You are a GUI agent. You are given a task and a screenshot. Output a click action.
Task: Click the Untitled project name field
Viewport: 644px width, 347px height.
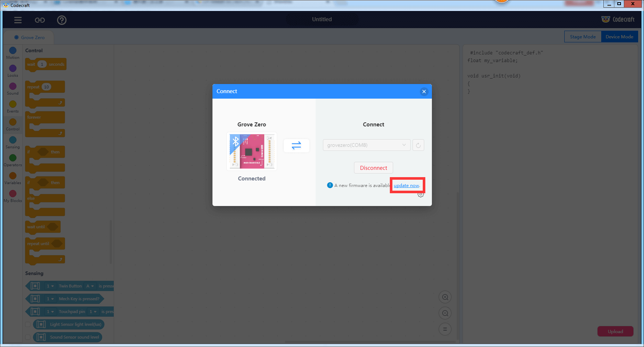click(322, 19)
